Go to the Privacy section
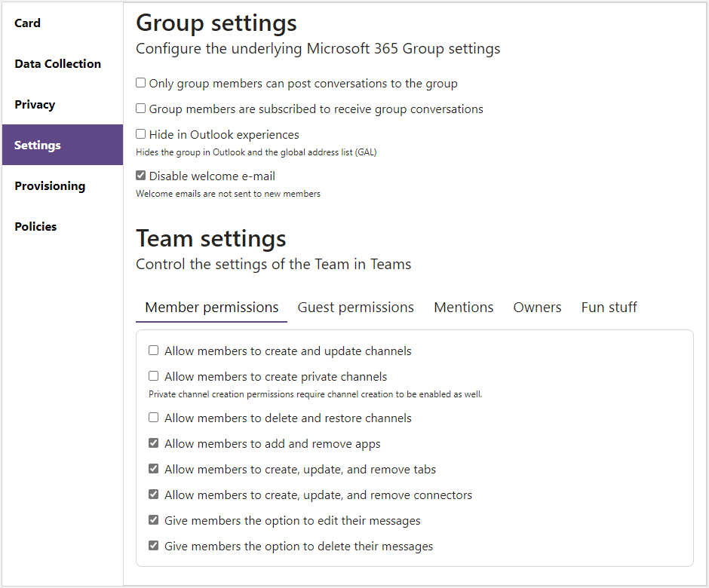Screen dimensions: 709x588 [x=33, y=104]
